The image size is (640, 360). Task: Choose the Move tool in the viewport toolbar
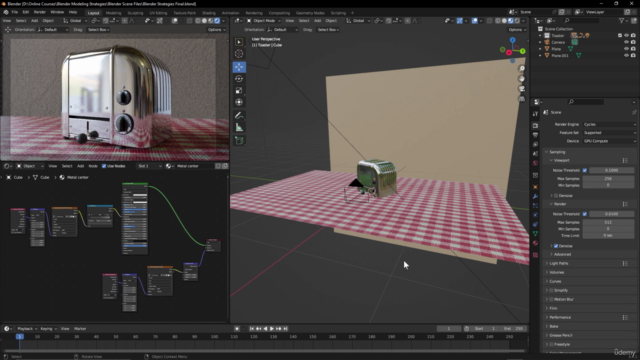(239, 67)
